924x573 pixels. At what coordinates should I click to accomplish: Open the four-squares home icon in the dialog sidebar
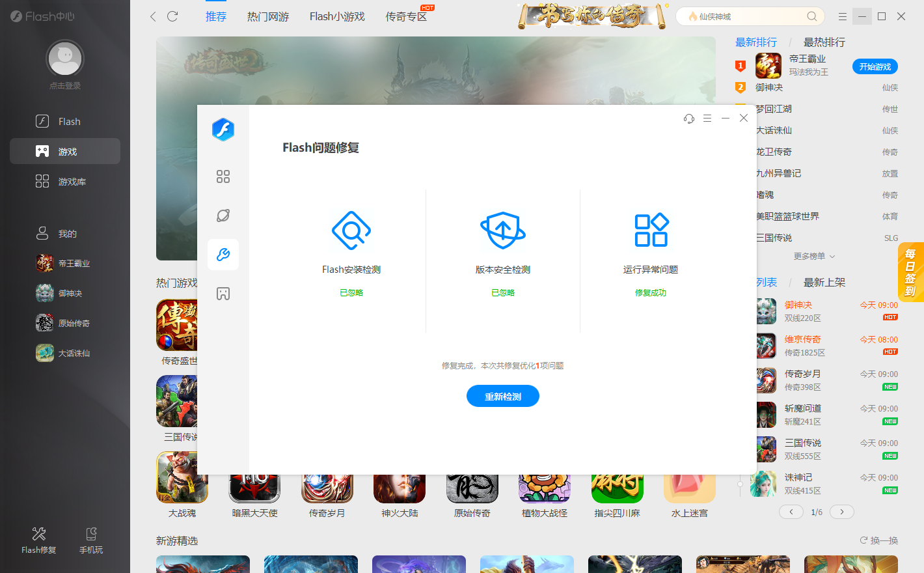[x=223, y=176]
